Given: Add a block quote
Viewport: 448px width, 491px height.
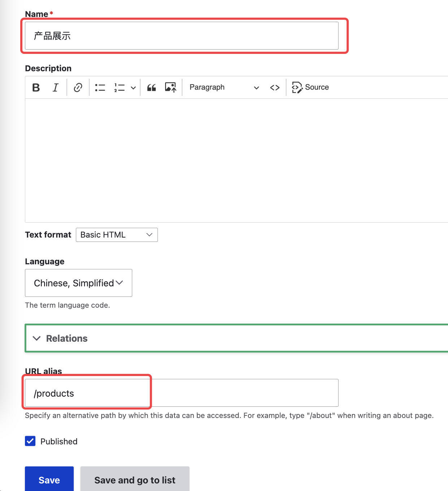Looking at the screenshot, I should [152, 87].
